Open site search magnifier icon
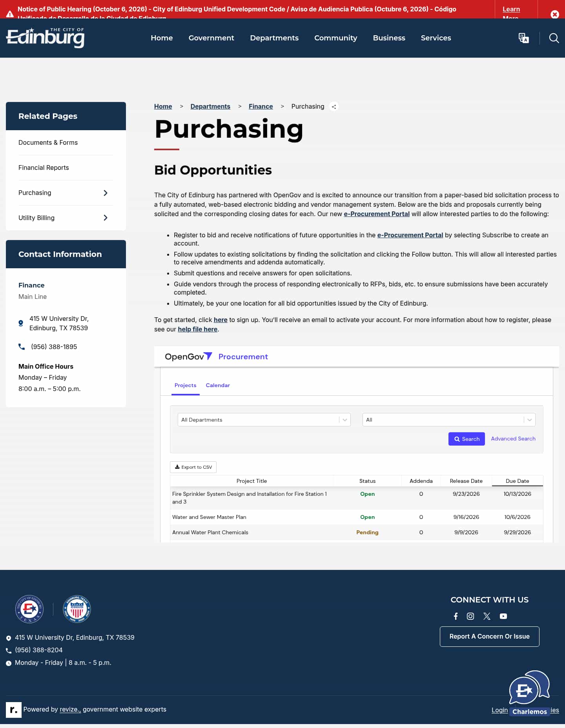 [x=554, y=38]
